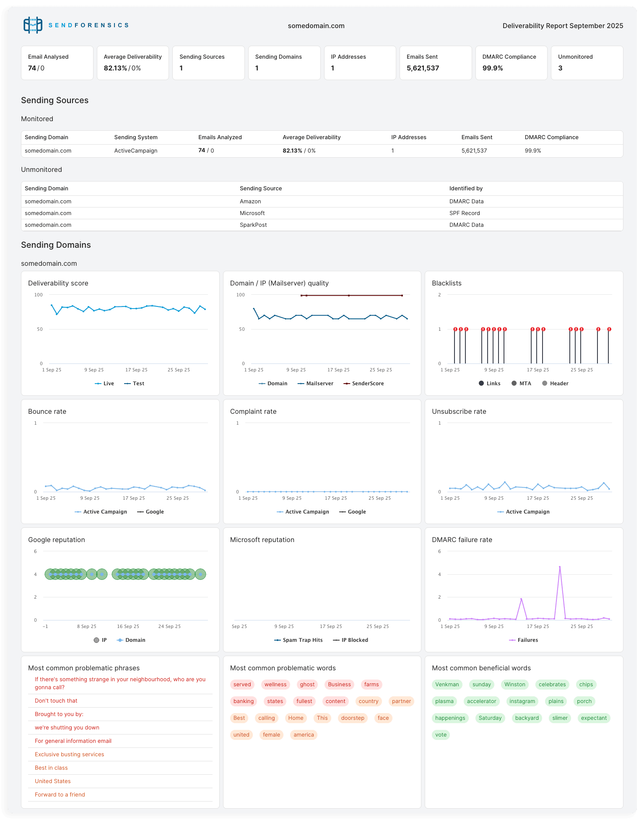Click the Emails Sent summary card

(435, 63)
